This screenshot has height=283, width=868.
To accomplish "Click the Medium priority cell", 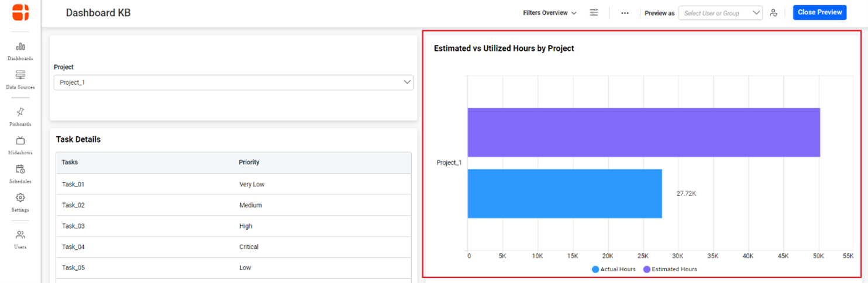I will pos(250,205).
